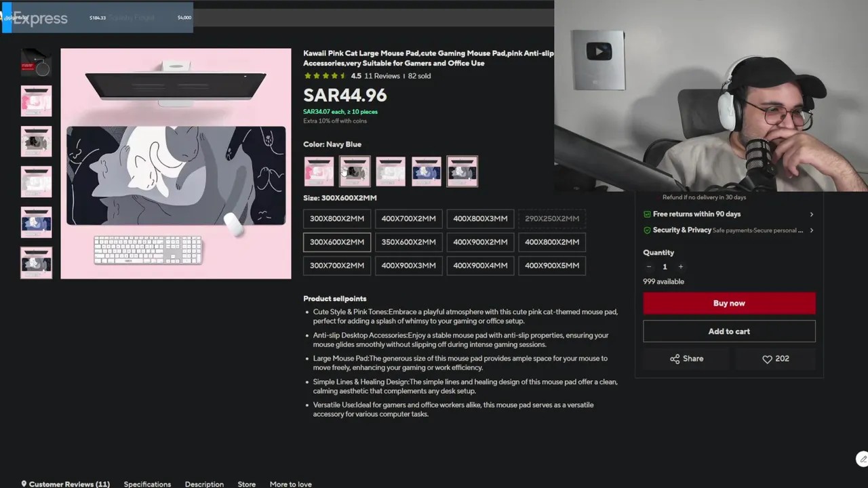
Task: Open the More to love tab
Action: 291,484
